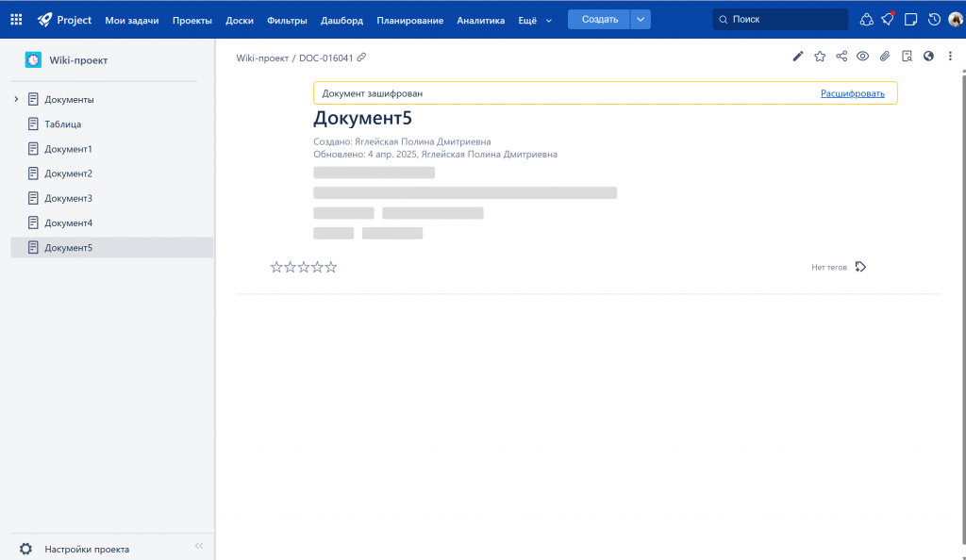Collapse the sidebar with double chevron
This screenshot has height=560, width=966.
[x=199, y=546]
